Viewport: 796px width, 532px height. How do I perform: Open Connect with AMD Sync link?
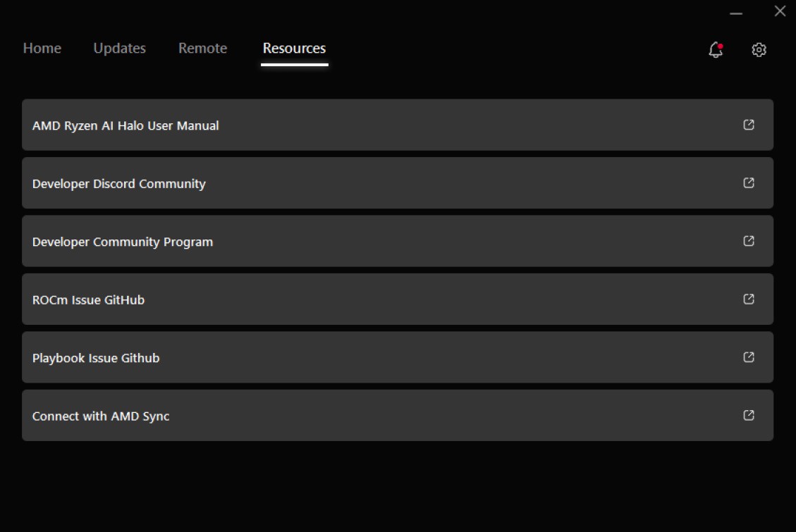tap(398, 415)
